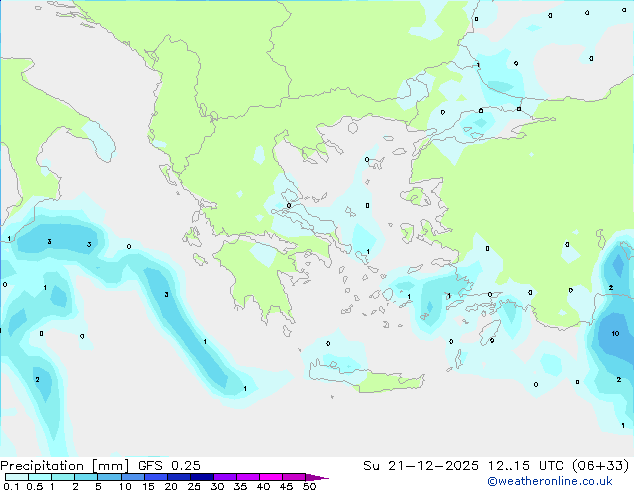Click the 45–50 mm legend swatch
The height and width of the screenshot is (490, 634).
pyautogui.click(x=294, y=477)
